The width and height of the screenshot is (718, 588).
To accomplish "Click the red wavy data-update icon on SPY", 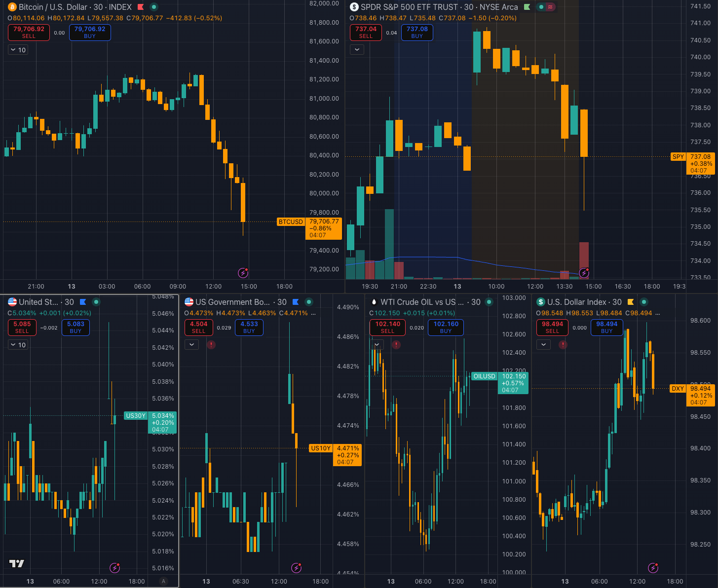I will 550,7.
